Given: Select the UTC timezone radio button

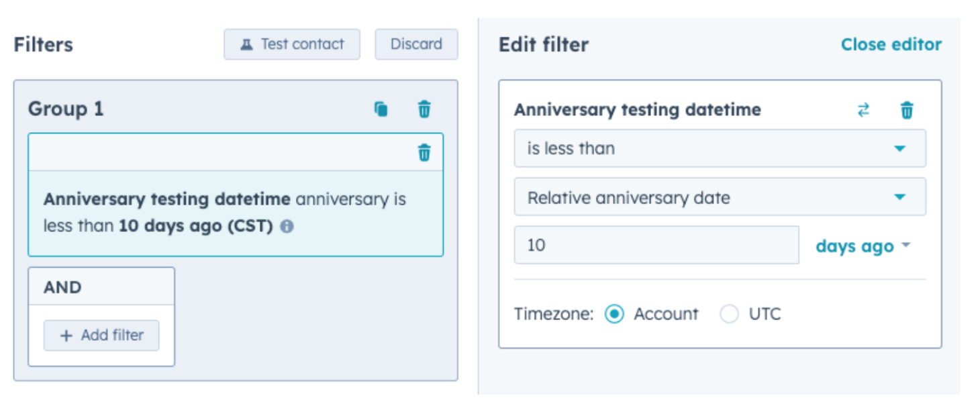Looking at the screenshot, I should point(729,314).
